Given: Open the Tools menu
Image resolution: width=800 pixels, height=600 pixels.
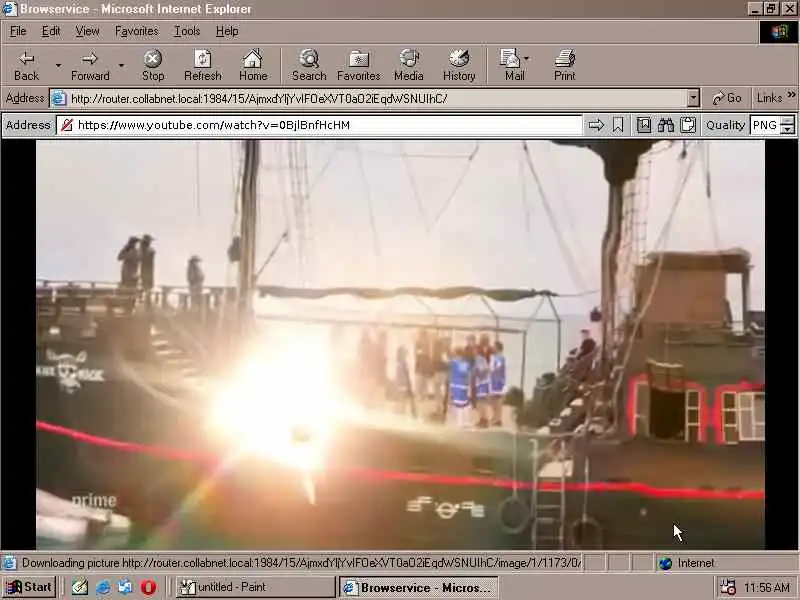Looking at the screenshot, I should pyautogui.click(x=187, y=32).
